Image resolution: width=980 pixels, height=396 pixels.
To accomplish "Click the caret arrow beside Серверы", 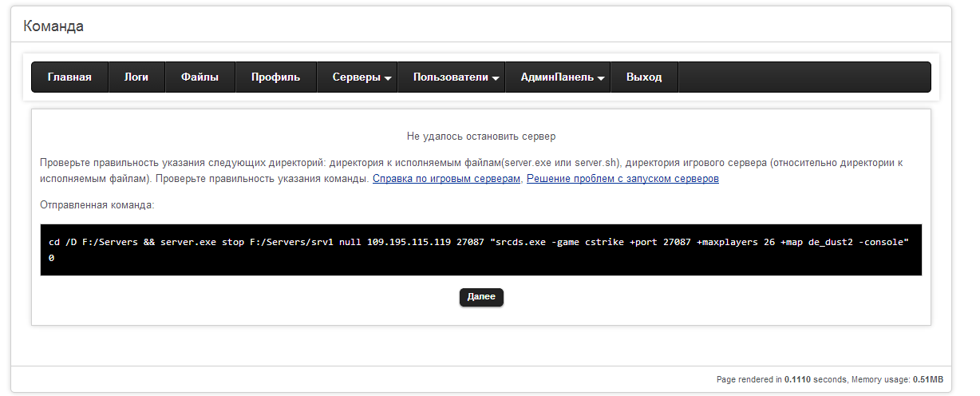I will [x=387, y=79].
